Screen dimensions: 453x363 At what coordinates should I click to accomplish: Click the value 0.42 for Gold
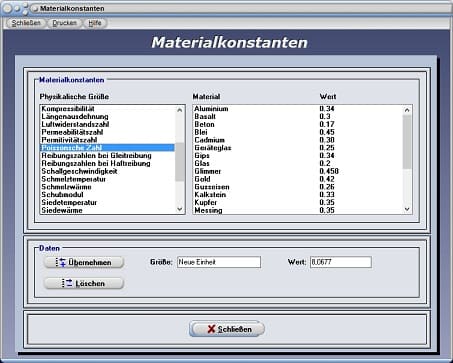tap(327, 179)
